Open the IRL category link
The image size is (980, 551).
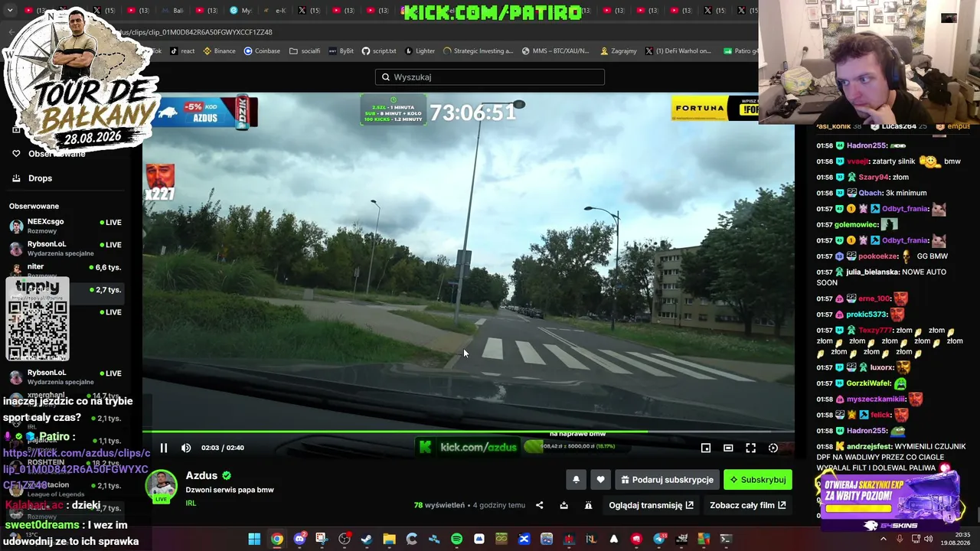point(191,503)
